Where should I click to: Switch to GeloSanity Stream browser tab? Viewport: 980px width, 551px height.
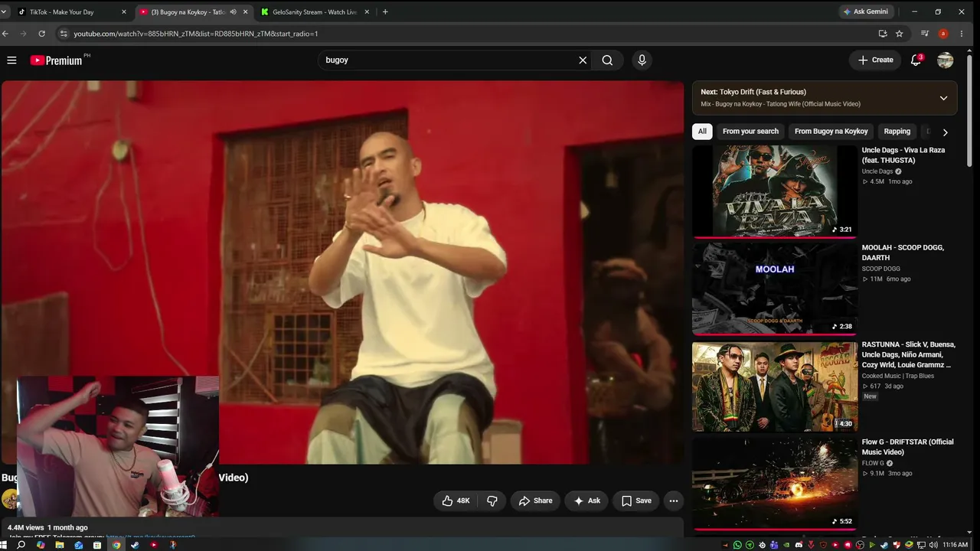click(x=315, y=12)
